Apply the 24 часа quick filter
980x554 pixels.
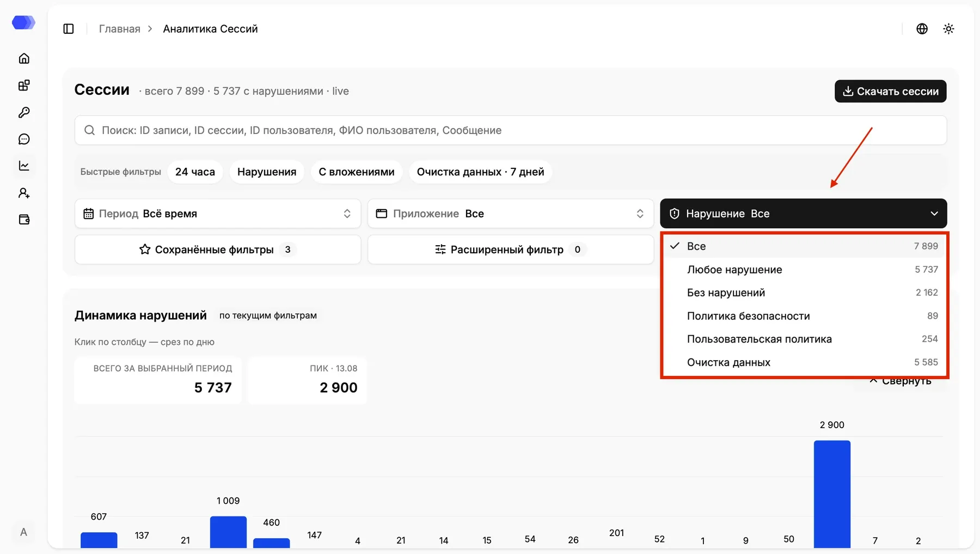click(195, 172)
